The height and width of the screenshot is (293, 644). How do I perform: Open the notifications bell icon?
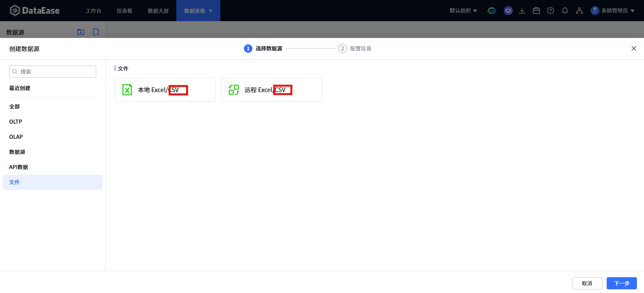click(x=565, y=11)
